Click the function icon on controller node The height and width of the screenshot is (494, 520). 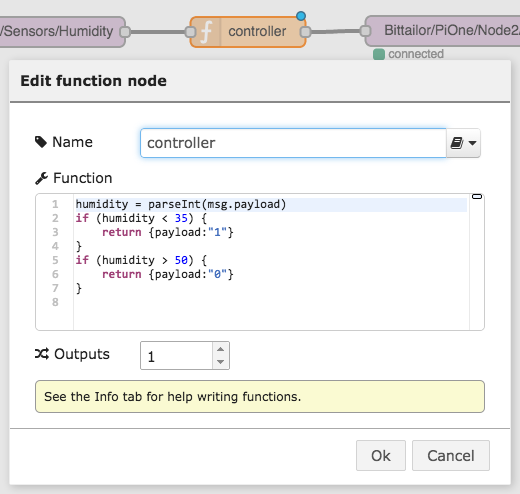206,32
